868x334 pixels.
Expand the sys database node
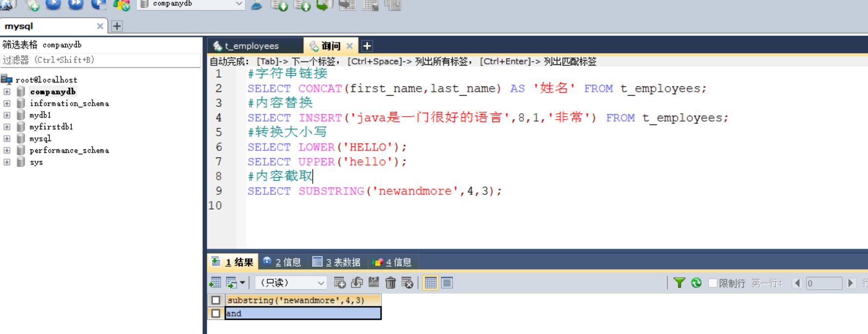click(7, 162)
